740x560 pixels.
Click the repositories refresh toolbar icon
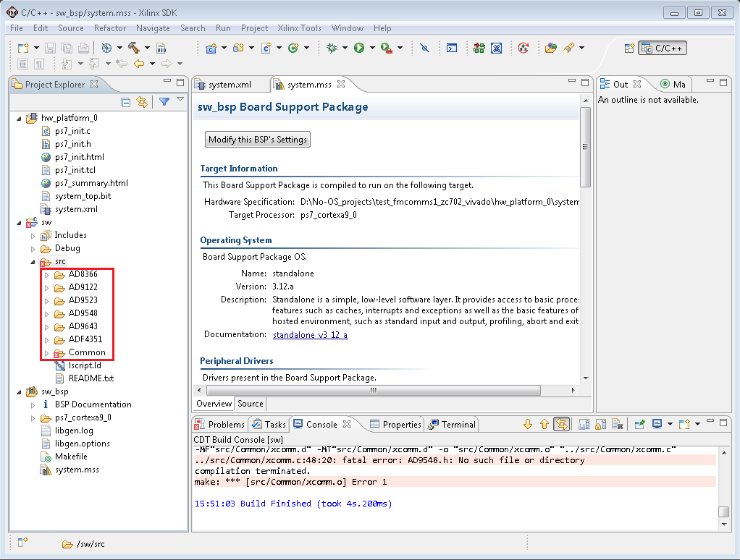524,48
